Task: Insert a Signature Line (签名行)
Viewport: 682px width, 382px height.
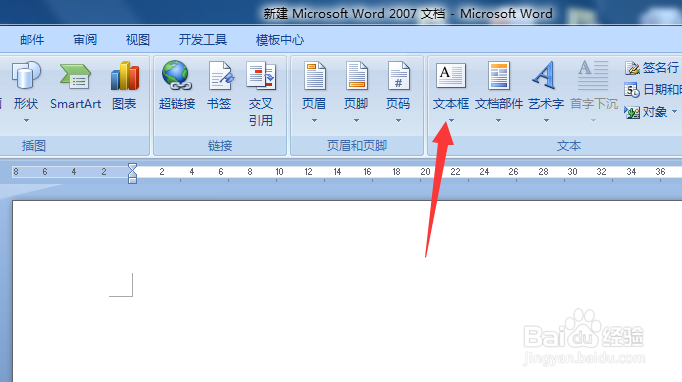Action: point(652,67)
